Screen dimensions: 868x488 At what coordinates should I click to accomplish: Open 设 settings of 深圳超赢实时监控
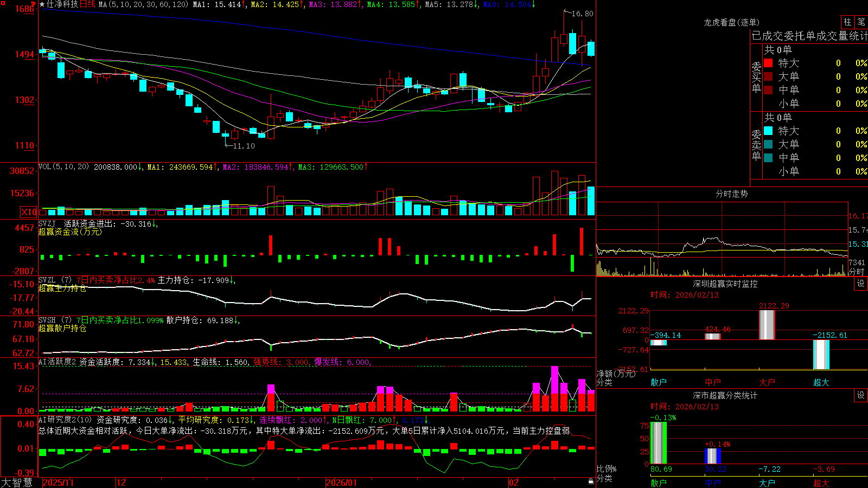pyautogui.click(x=860, y=284)
